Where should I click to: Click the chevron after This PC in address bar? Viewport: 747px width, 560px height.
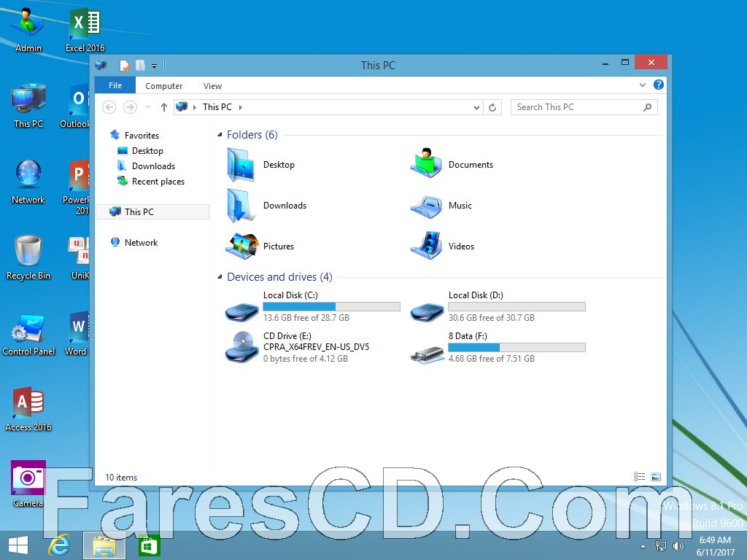[x=241, y=108]
